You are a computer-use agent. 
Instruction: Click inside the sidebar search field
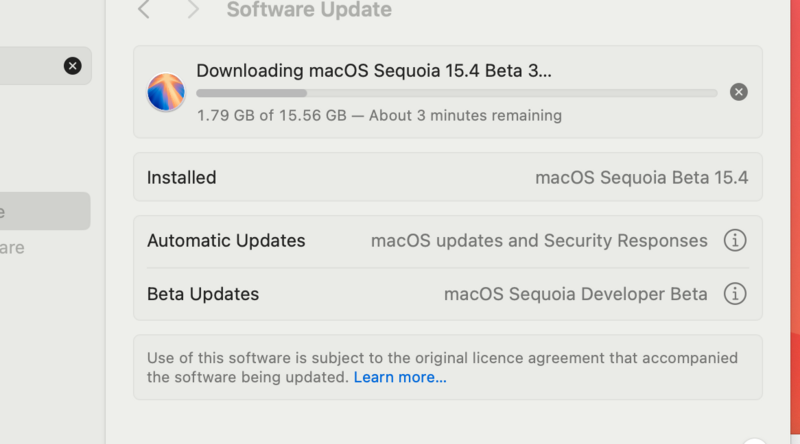click(x=30, y=66)
